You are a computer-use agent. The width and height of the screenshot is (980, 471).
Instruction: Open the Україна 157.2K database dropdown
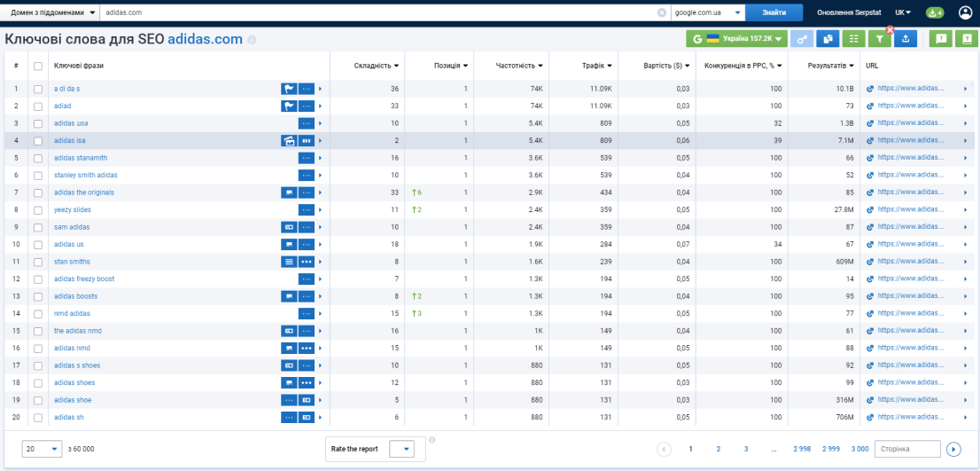(x=737, y=39)
